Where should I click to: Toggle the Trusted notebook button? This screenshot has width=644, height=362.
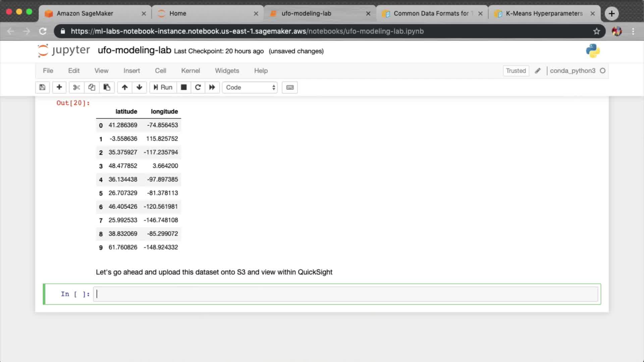click(x=516, y=71)
